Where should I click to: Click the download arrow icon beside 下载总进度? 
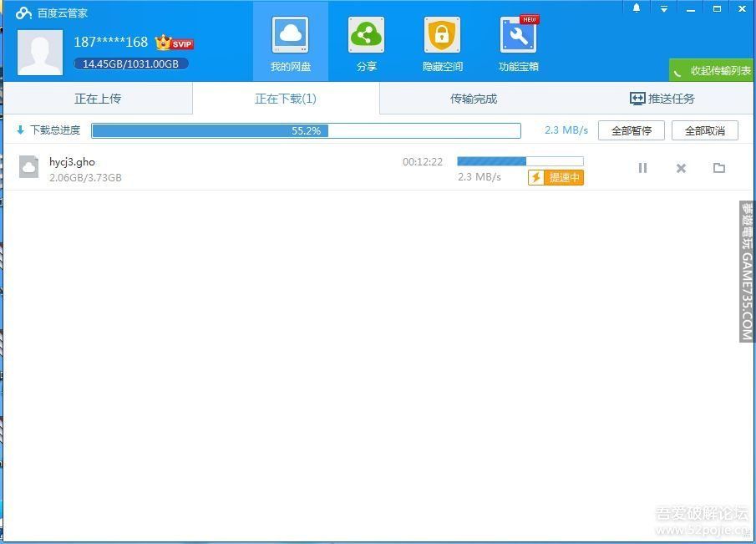point(20,130)
